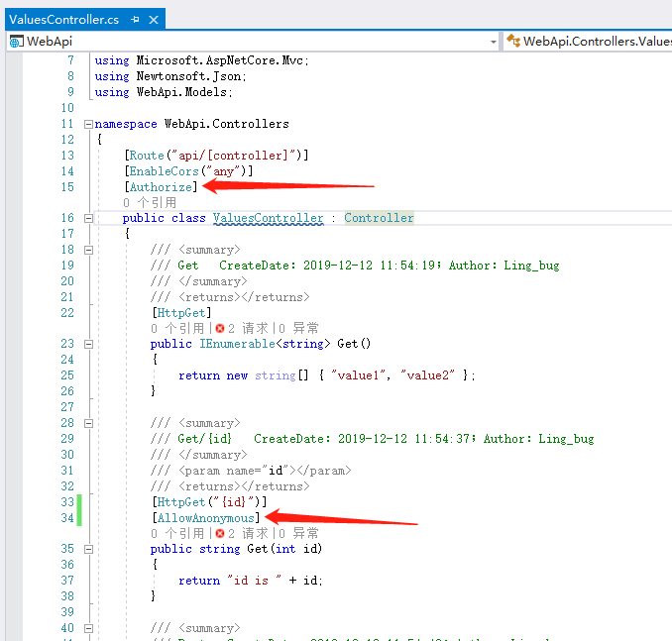This screenshot has width=672, height=641.
Task: Click IEnumerable return type on line 23
Action: [x=238, y=344]
